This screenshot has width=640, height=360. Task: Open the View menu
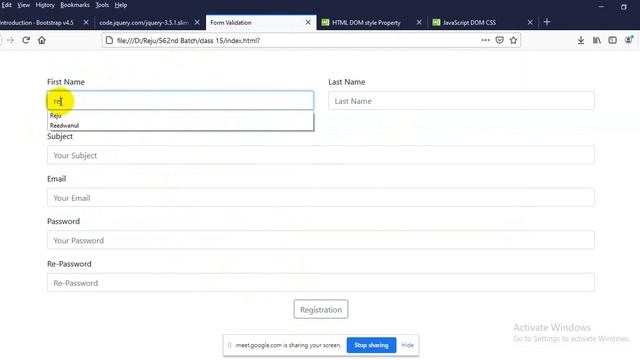[x=23, y=5]
